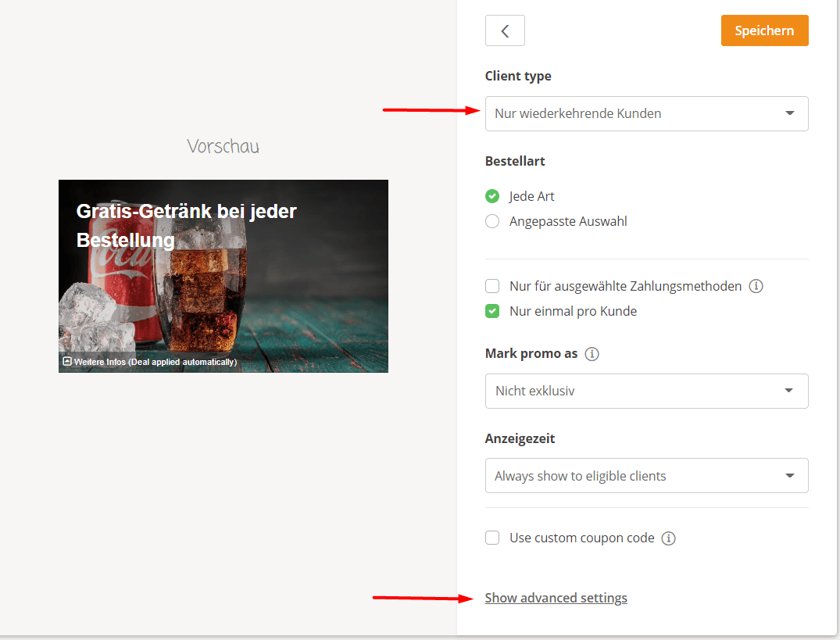The height and width of the screenshot is (640, 840).
Task: Click the Speichern button
Action: point(764,30)
